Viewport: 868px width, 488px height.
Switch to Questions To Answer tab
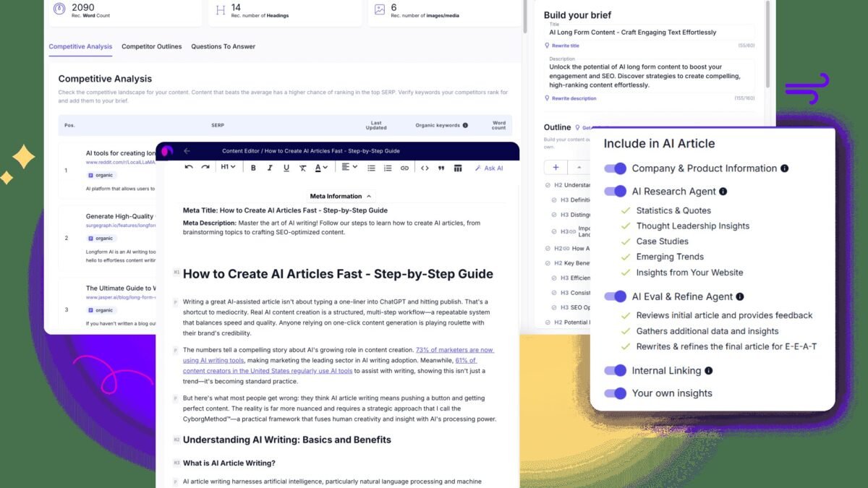[x=223, y=46]
